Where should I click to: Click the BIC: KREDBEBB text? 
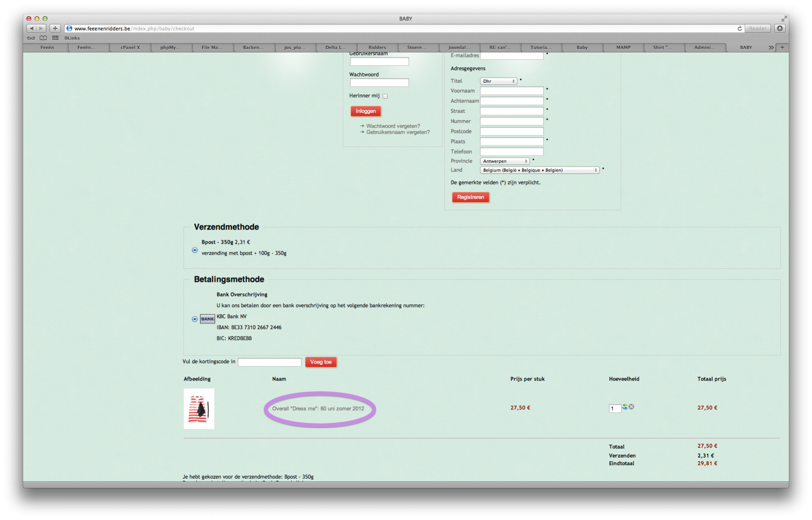pyautogui.click(x=234, y=338)
